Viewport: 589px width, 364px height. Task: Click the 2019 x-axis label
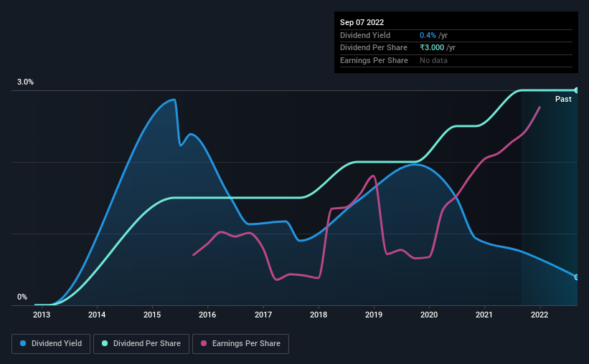pyautogui.click(x=374, y=315)
